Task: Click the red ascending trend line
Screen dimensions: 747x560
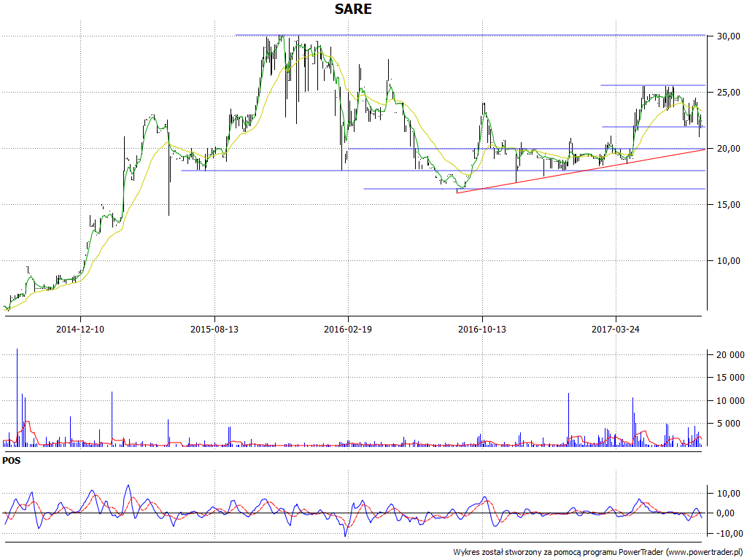Action: (581, 171)
